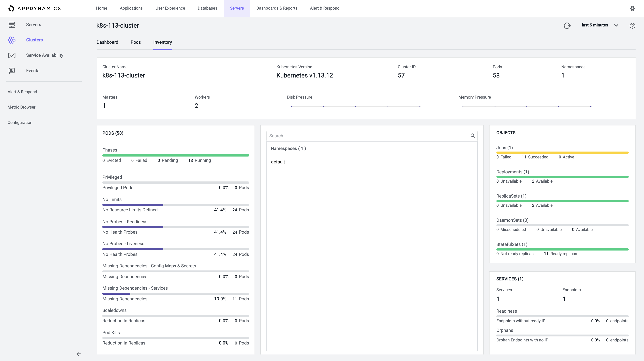Open Alert & Respond in top navigation
The width and height of the screenshot is (644, 361).
(324, 8)
